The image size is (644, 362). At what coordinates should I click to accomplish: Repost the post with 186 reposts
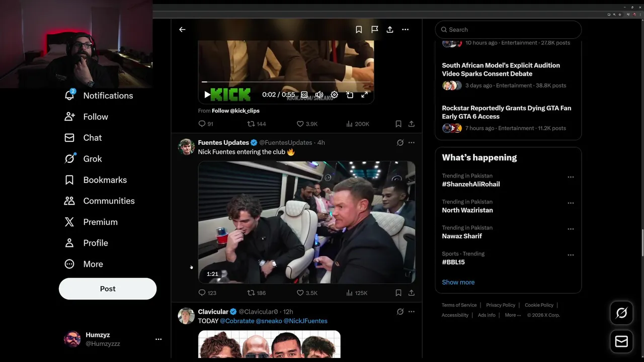(x=257, y=293)
